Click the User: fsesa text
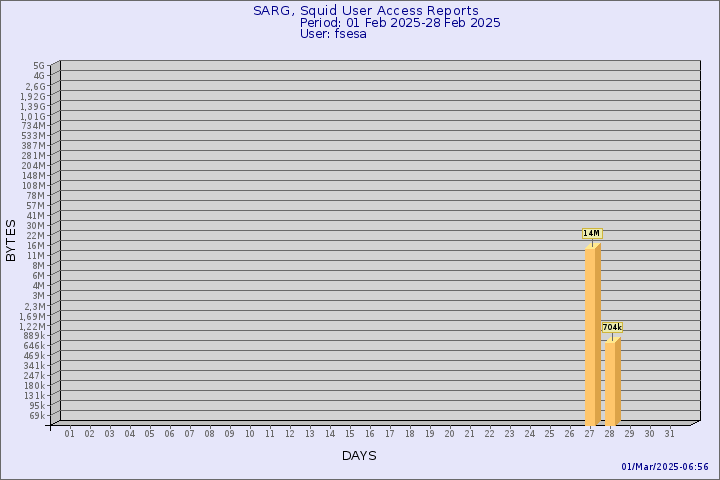 333,34
